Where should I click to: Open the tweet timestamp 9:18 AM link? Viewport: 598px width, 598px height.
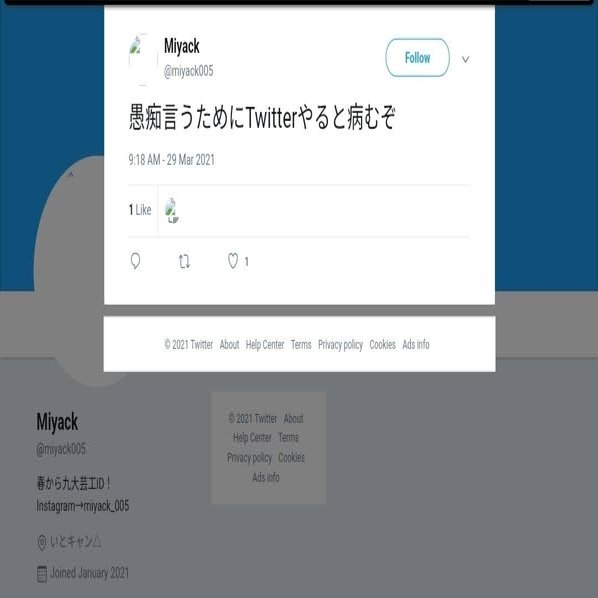click(172, 159)
